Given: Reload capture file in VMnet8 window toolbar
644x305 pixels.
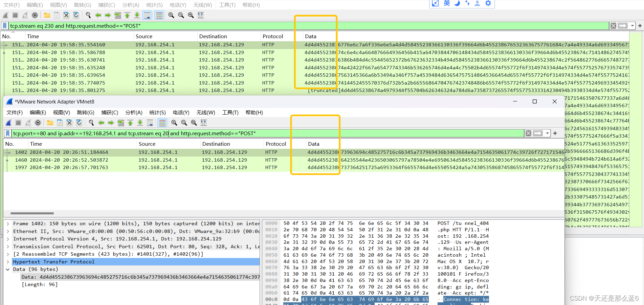Looking at the screenshot, I should (79, 123).
